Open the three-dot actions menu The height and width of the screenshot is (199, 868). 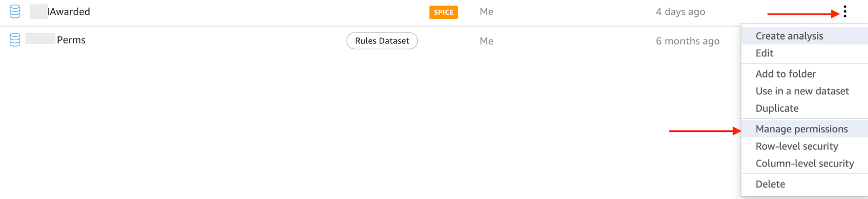845,11
